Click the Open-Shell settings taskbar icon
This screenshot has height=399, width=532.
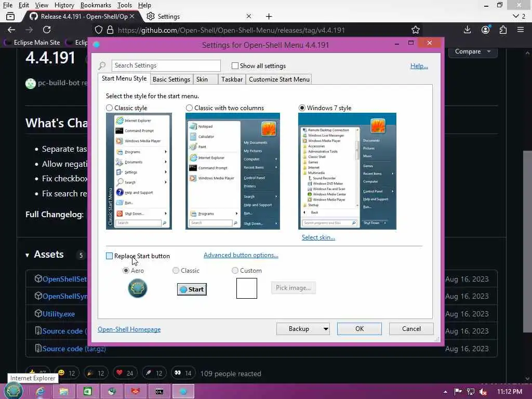coord(183,392)
